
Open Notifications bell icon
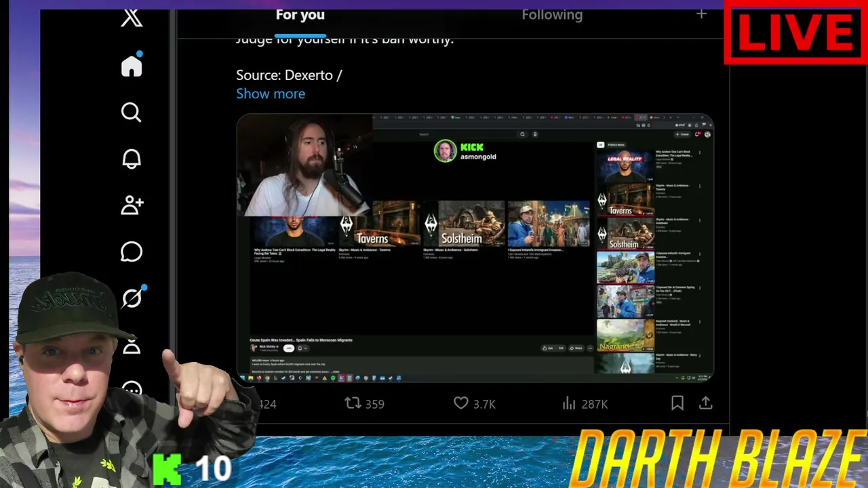tap(132, 159)
